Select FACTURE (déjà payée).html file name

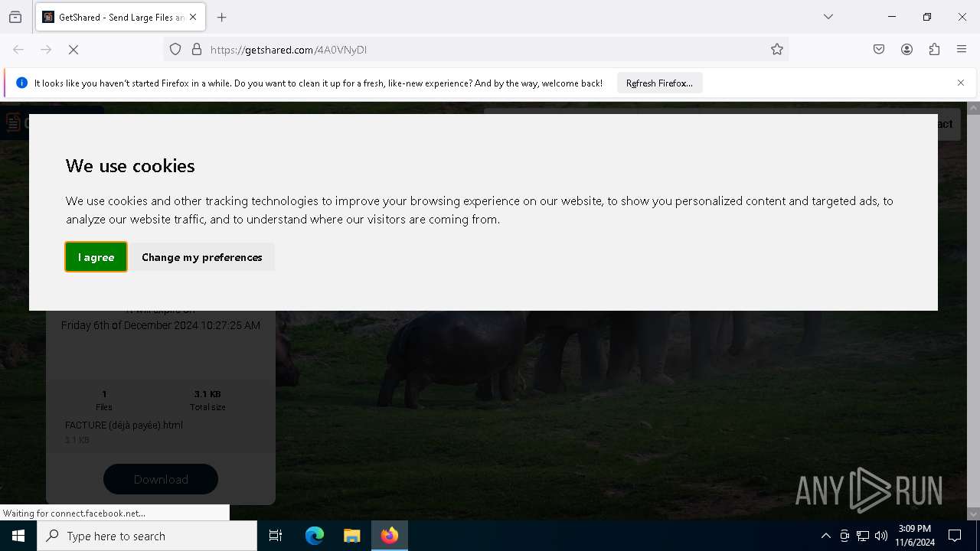point(124,425)
